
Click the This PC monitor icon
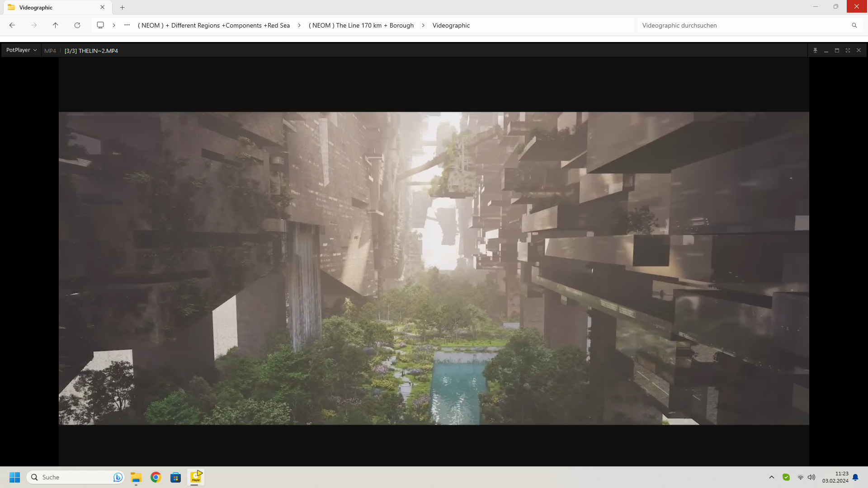(100, 25)
